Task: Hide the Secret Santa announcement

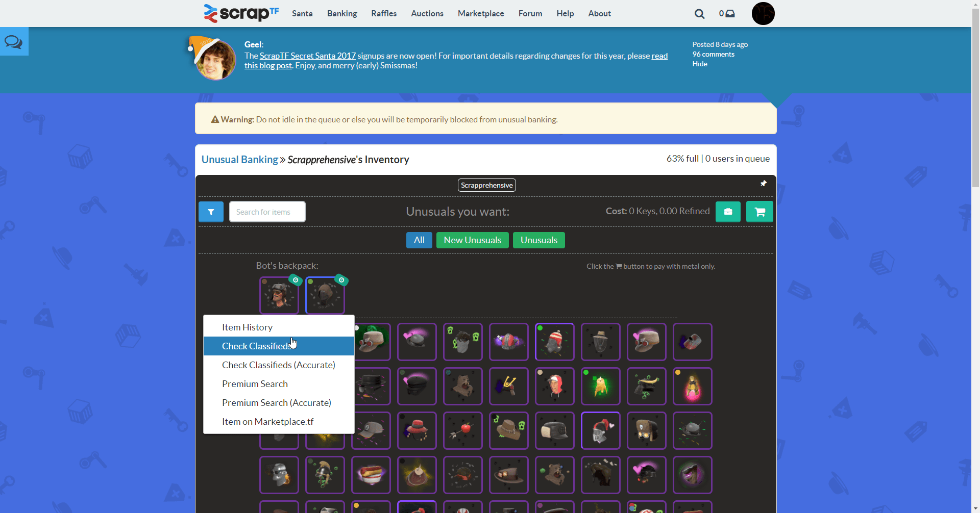Action: (699, 64)
